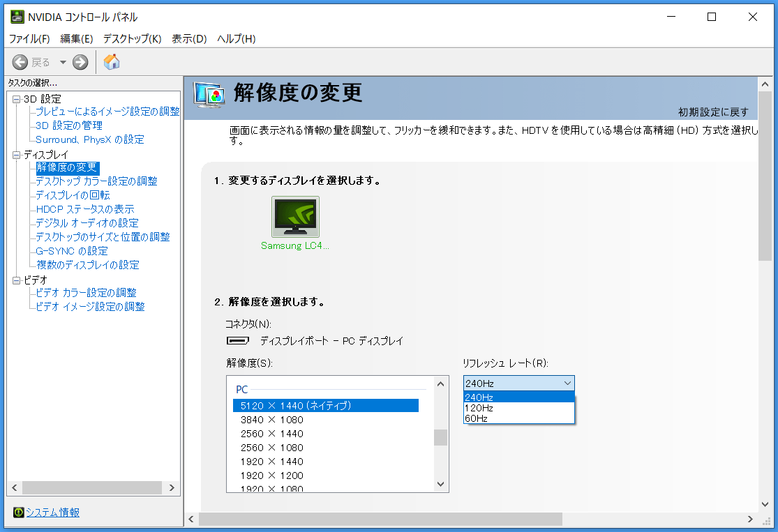
Task: Click the システム情報 icon at bottom left
Action: click(18, 512)
